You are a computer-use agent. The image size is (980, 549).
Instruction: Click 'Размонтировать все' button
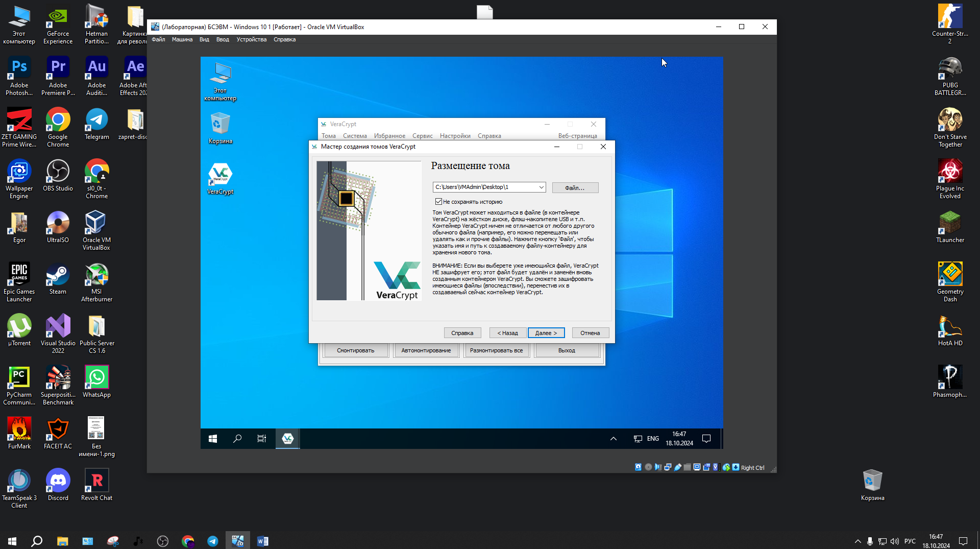click(x=496, y=350)
